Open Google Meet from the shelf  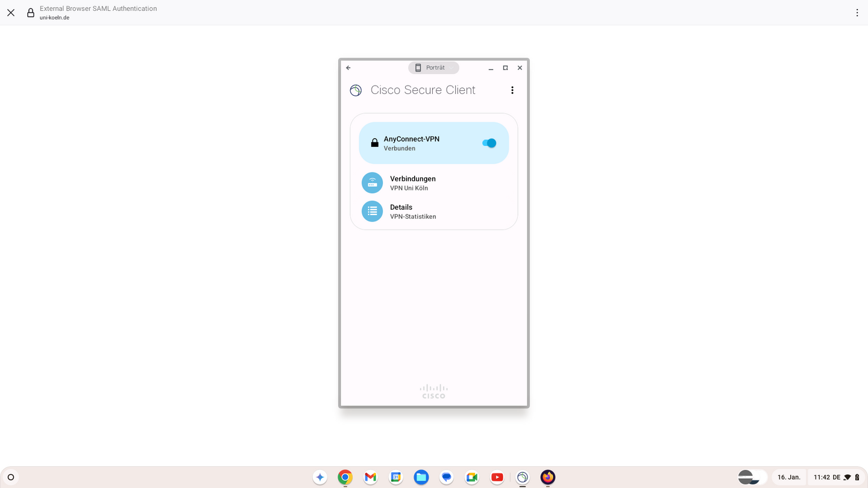472,477
